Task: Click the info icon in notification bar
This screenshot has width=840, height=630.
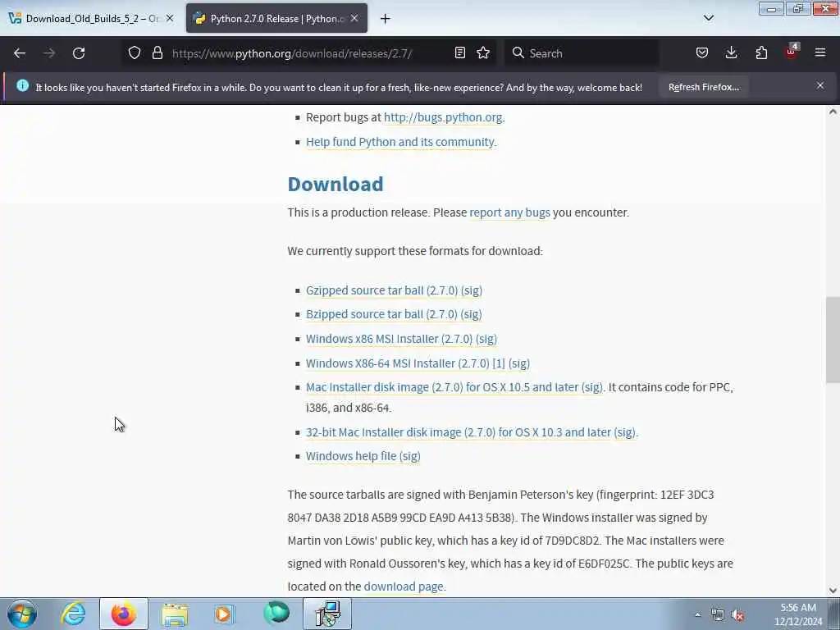Action: tap(22, 85)
